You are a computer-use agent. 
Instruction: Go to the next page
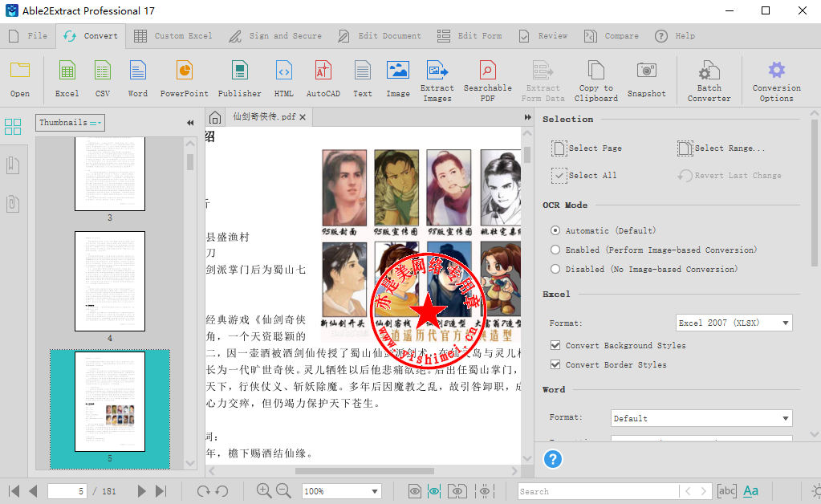point(141,491)
